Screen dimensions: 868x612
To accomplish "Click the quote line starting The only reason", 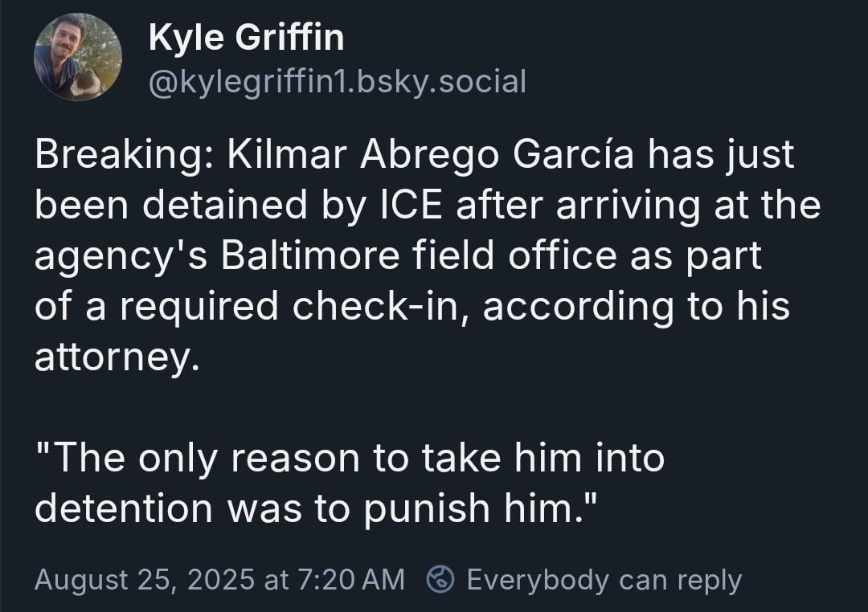I will pyautogui.click(x=350, y=458).
